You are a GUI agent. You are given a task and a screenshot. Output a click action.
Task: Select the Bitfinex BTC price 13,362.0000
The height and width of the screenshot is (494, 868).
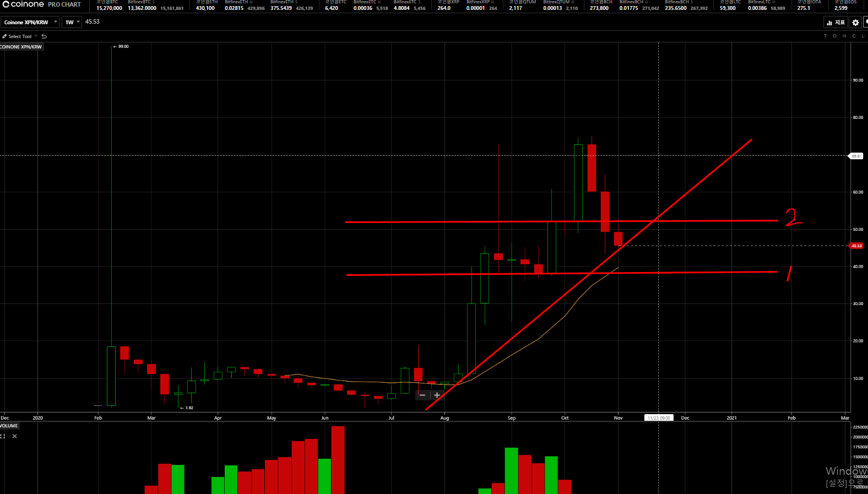pos(142,8)
